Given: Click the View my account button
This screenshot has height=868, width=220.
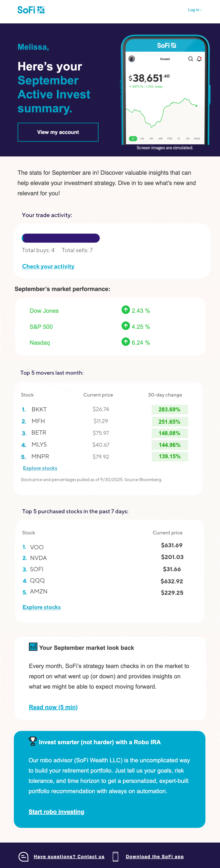Looking at the screenshot, I should pyautogui.click(x=58, y=132).
